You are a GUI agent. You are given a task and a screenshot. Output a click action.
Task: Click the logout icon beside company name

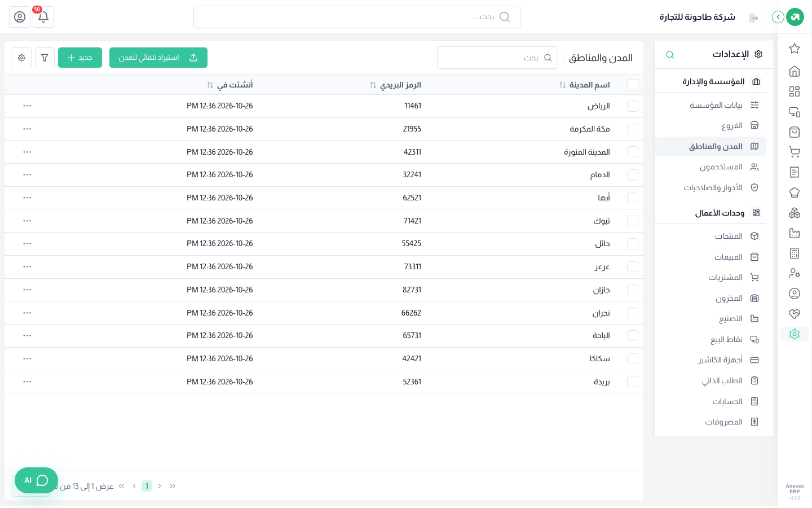(x=754, y=18)
